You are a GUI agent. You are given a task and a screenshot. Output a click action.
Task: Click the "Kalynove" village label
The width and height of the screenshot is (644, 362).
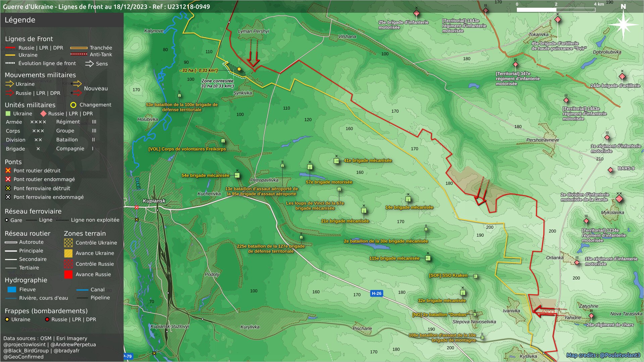pos(154,31)
